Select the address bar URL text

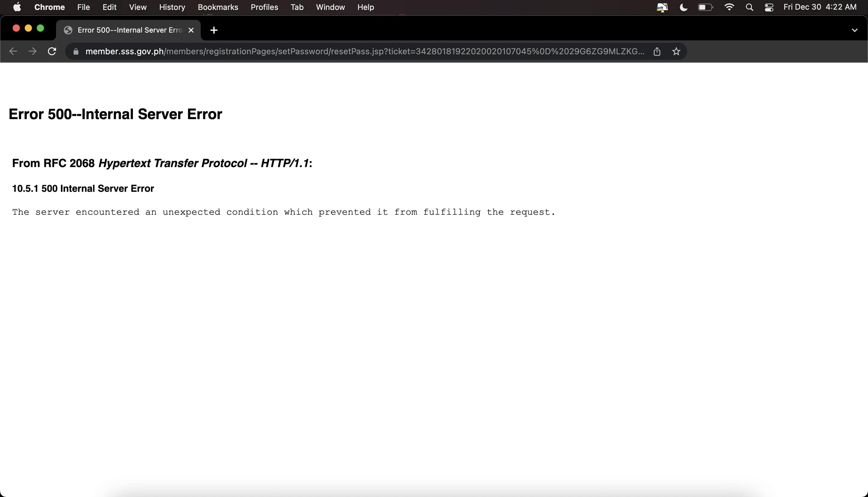(x=364, y=51)
